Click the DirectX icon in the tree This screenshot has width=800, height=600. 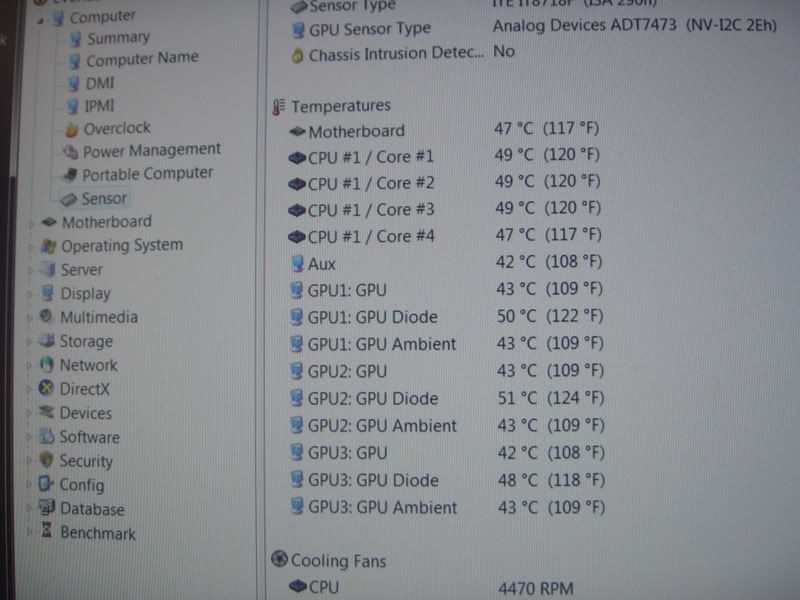[46, 389]
